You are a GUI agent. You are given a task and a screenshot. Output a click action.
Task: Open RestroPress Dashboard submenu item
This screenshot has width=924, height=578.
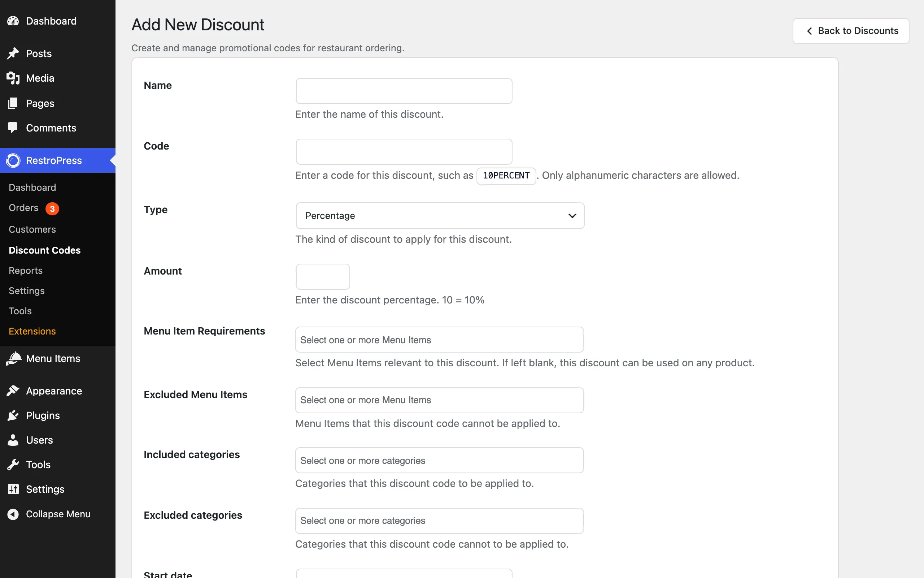[32, 187]
